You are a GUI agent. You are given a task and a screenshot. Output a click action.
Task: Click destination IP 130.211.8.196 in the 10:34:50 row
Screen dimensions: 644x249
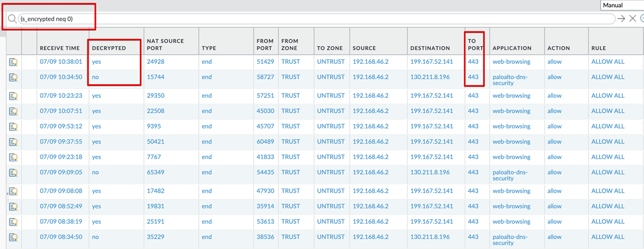[431, 77]
